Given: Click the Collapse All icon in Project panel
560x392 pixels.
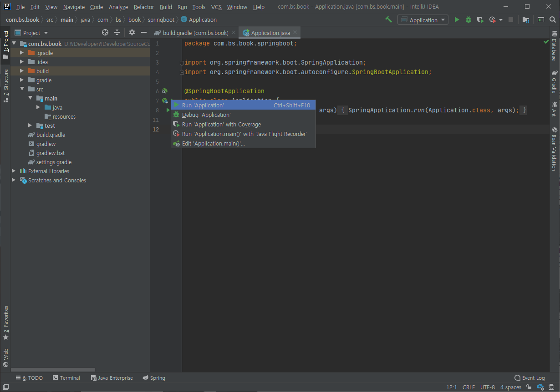Looking at the screenshot, I should [117, 32].
